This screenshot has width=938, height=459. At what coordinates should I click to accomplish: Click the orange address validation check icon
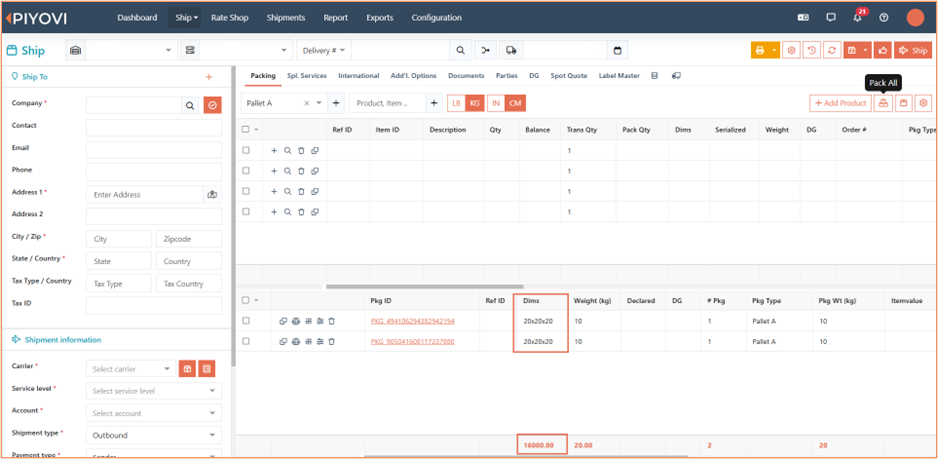point(212,105)
